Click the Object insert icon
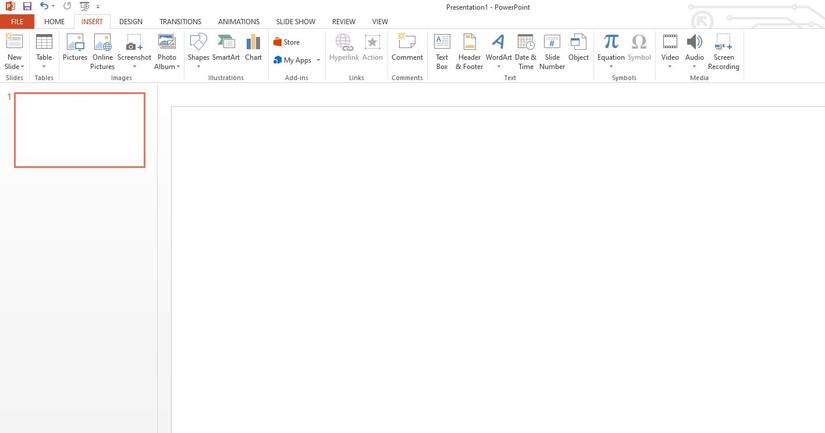The width and height of the screenshot is (825, 433). (x=578, y=47)
